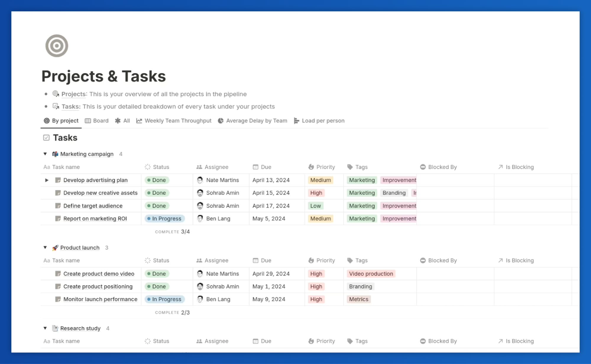
Task: Click In Progress status of Report on marketing ROI
Action: (x=165, y=219)
